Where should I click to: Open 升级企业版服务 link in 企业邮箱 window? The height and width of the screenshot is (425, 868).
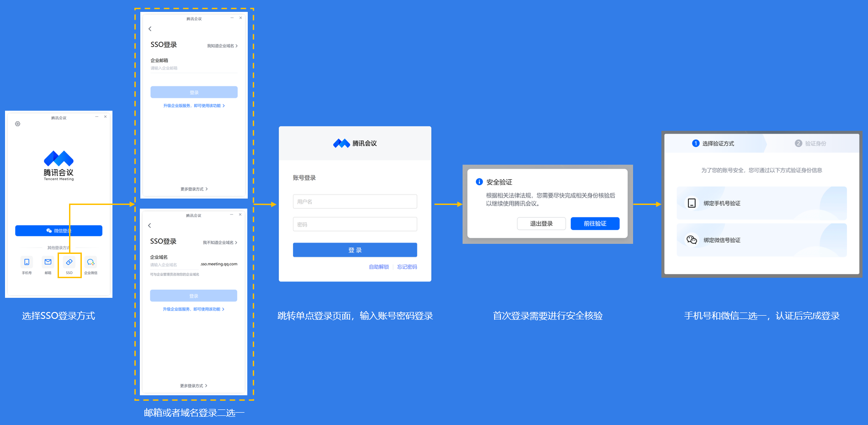(x=194, y=106)
